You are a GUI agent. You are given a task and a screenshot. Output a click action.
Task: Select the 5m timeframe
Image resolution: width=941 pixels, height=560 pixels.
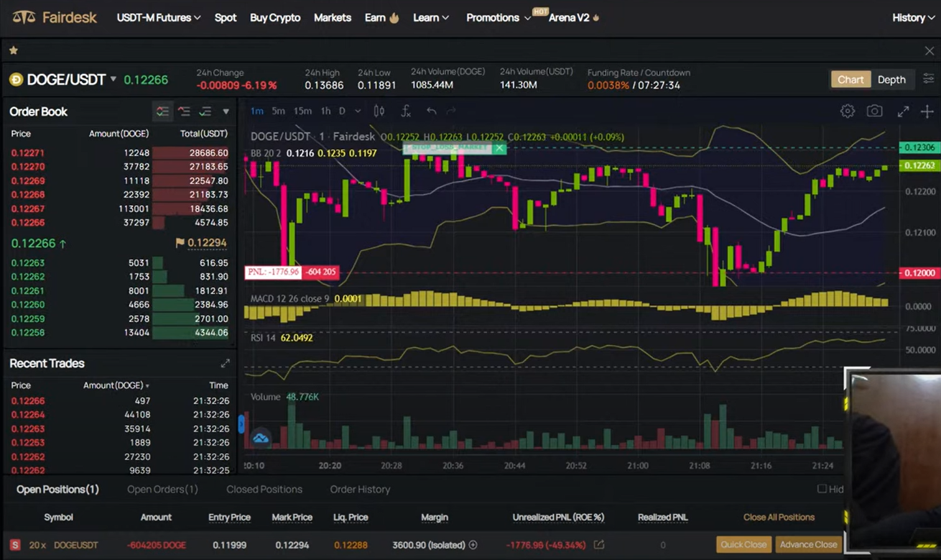[x=278, y=111]
